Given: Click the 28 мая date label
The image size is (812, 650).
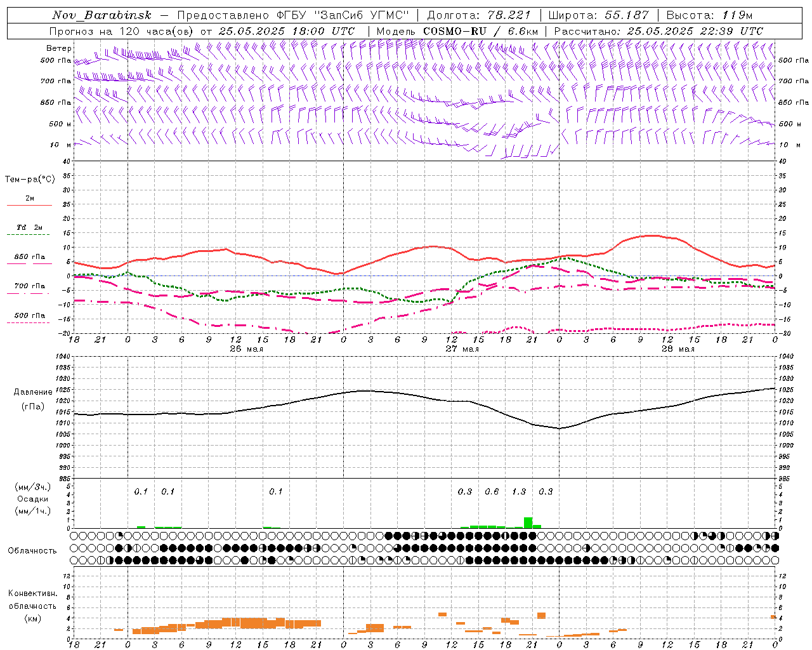Looking at the screenshot, I should click(x=678, y=349).
